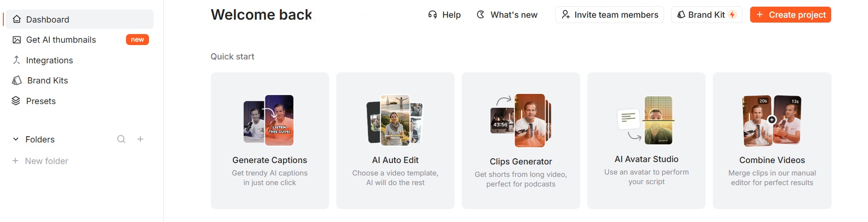The height and width of the screenshot is (222, 868).
Task: Collapse the Folders section chevron
Action: (x=16, y=139)
